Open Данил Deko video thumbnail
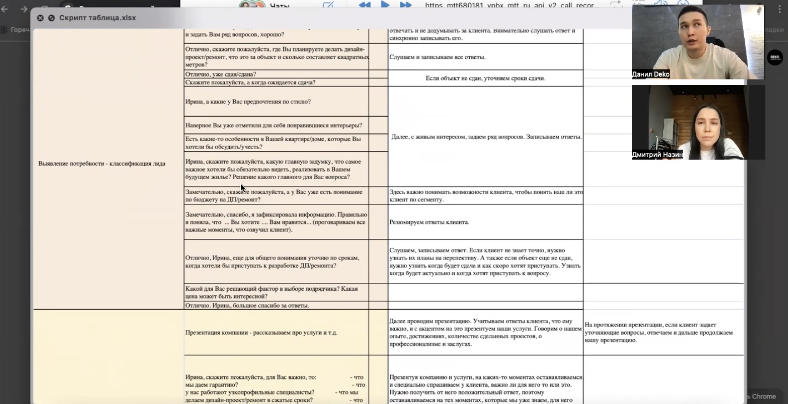This screenshot has width=788, height=404. tap(698, 42)
